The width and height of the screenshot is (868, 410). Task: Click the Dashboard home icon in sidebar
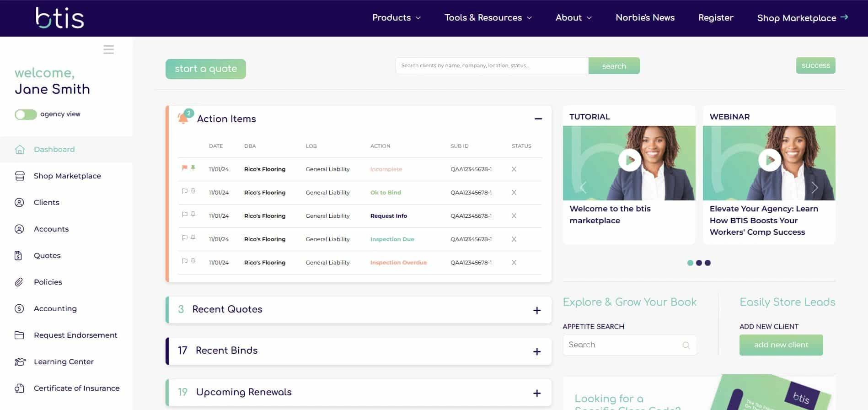click(x=20, y=150)
